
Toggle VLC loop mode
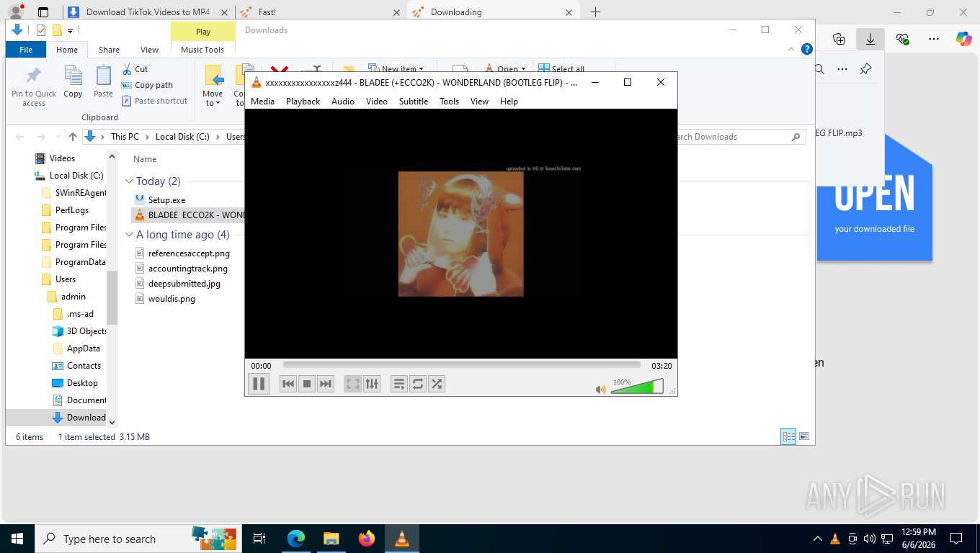[x=418, y=384]
